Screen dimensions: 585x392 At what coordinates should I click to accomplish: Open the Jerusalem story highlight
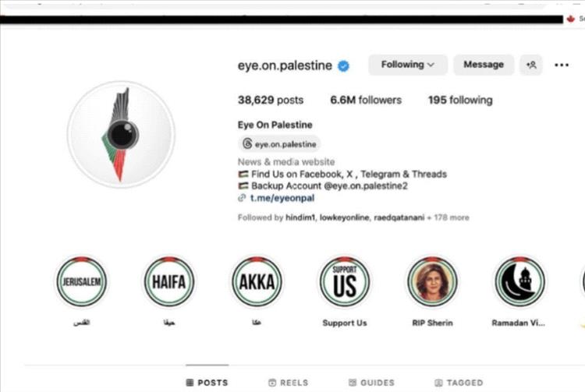click(82, 281)
